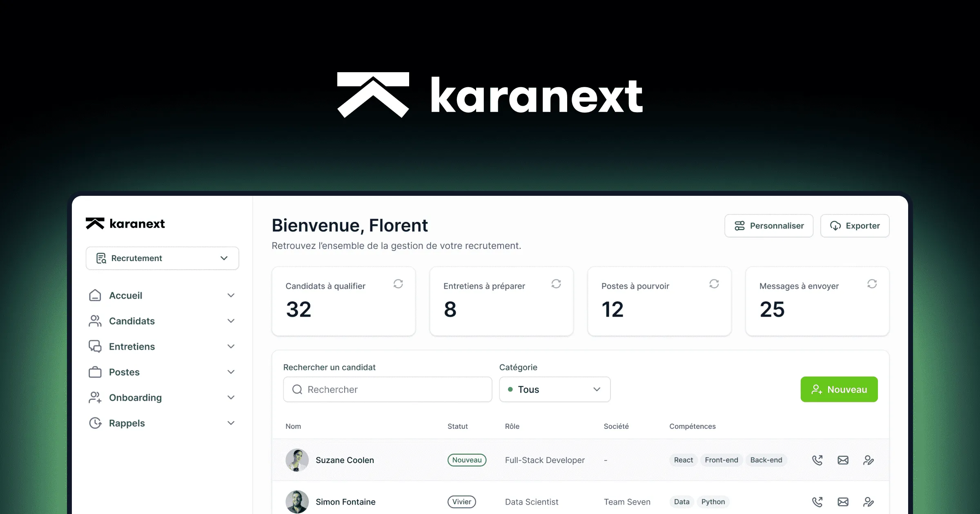
Task: Focus the Rechercher candidate search field
Action: [388, 390]
